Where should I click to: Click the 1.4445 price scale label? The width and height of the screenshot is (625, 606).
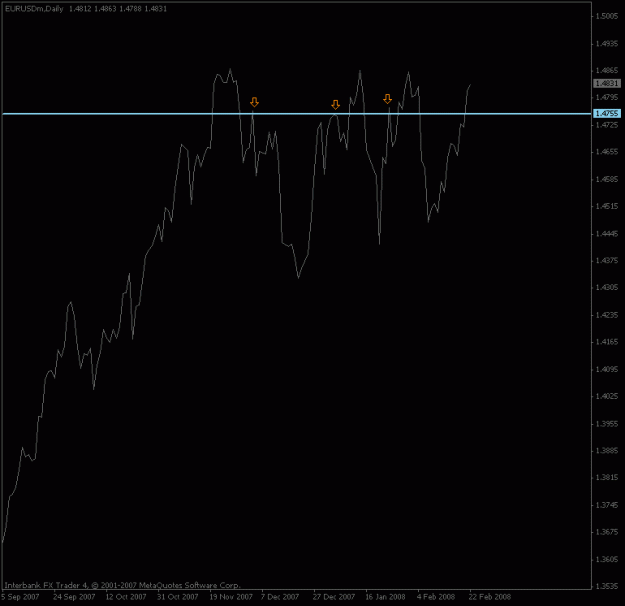[607, 233]
